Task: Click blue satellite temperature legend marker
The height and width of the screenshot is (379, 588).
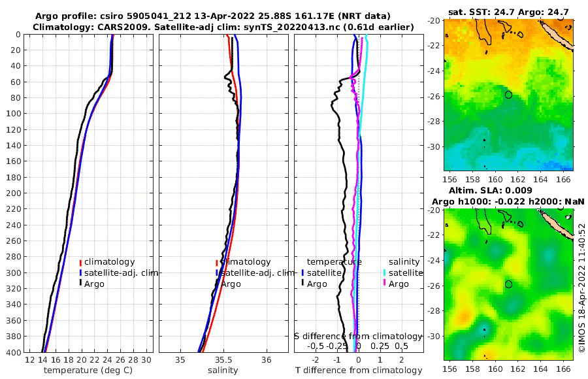Action: (x=302, y=273)
